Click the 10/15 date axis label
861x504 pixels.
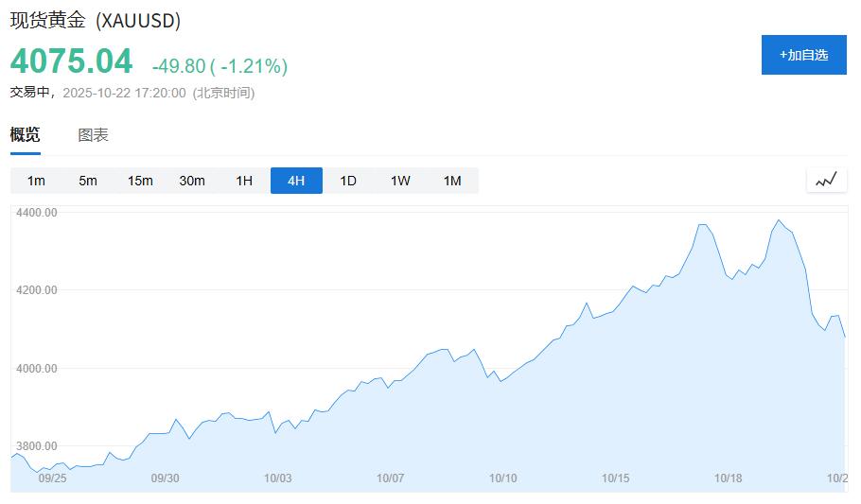(615, 478)
